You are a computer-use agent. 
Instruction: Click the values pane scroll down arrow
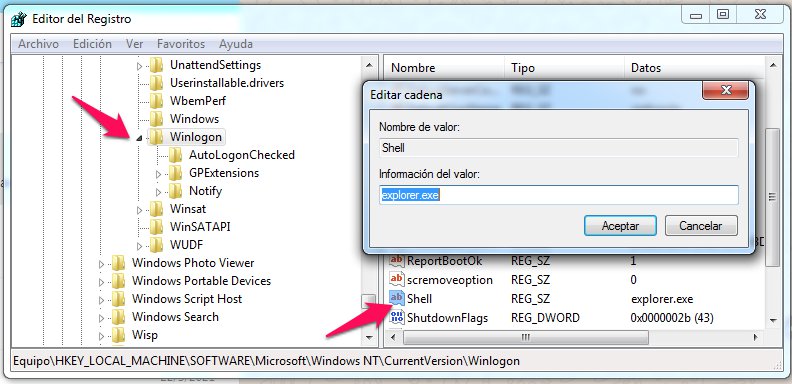click(x=772, y=320)
